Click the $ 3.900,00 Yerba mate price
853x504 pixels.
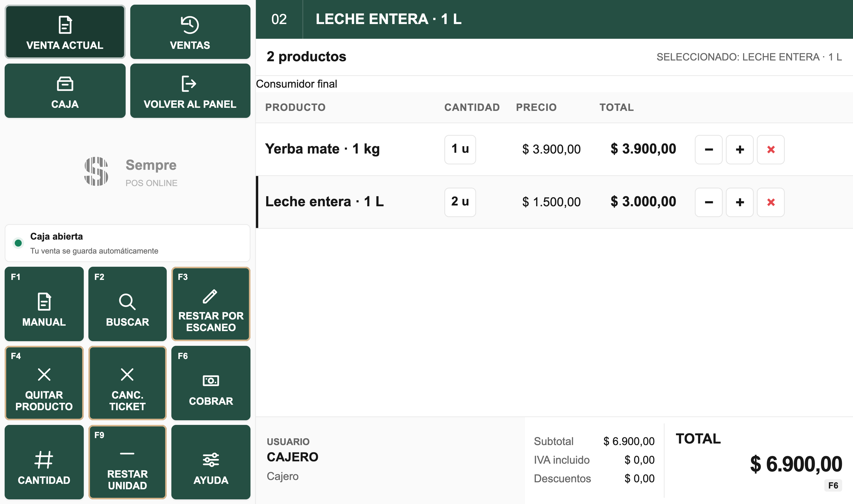[551, 149]
